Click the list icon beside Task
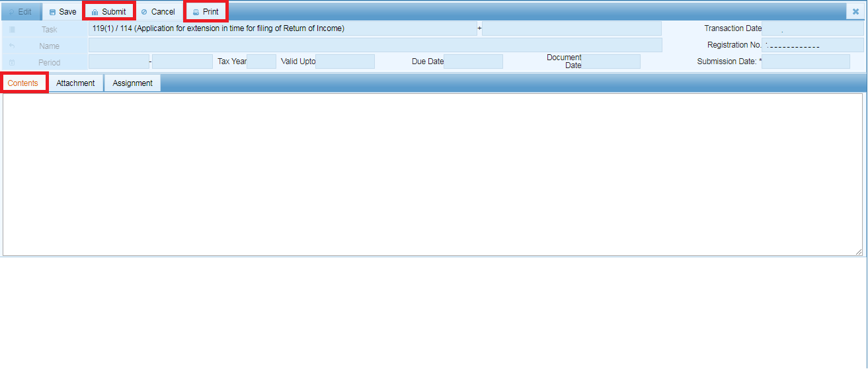 (x=12, y=30)
